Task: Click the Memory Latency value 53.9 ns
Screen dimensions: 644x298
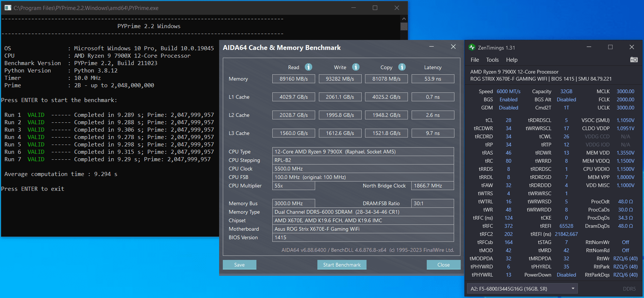Action: 433,79
